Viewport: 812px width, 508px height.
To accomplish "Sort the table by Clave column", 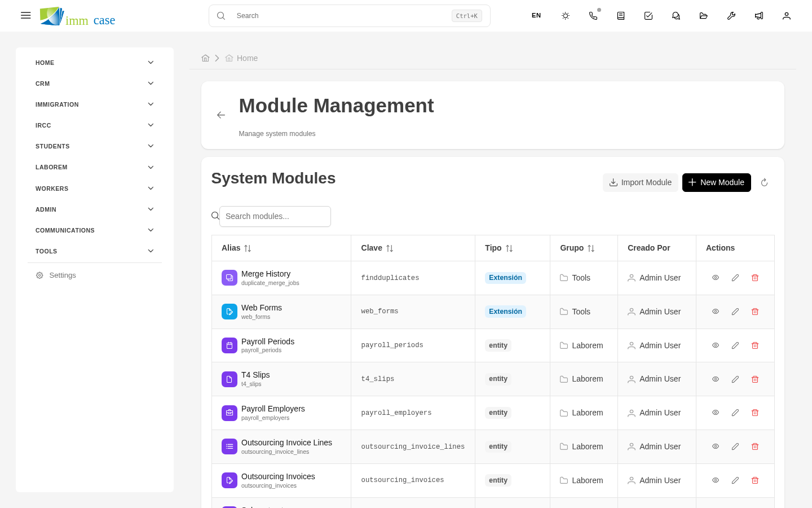I will [x=390, y=248].
